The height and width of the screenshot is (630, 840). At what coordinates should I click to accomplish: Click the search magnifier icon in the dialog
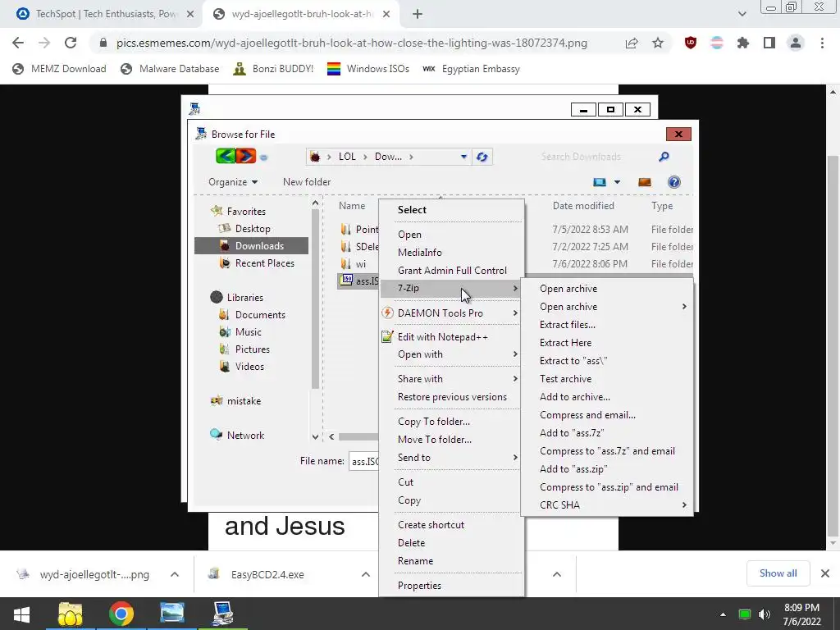[664, 157]
